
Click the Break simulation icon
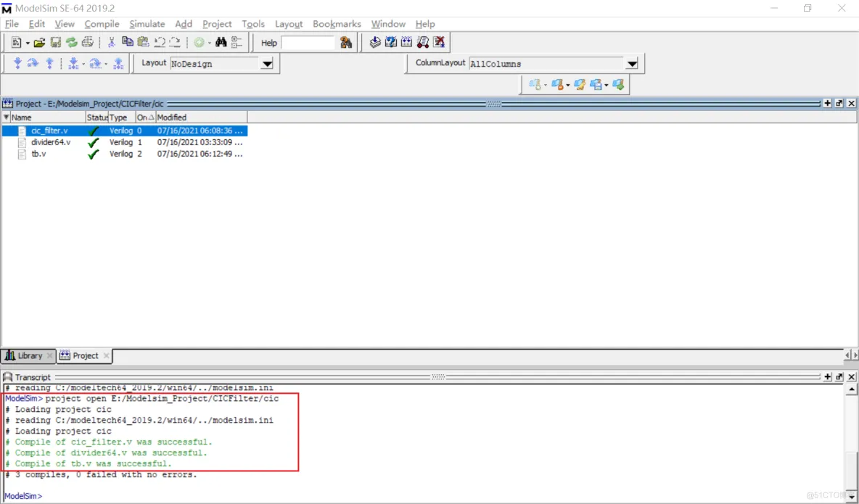tap(439, 42)
